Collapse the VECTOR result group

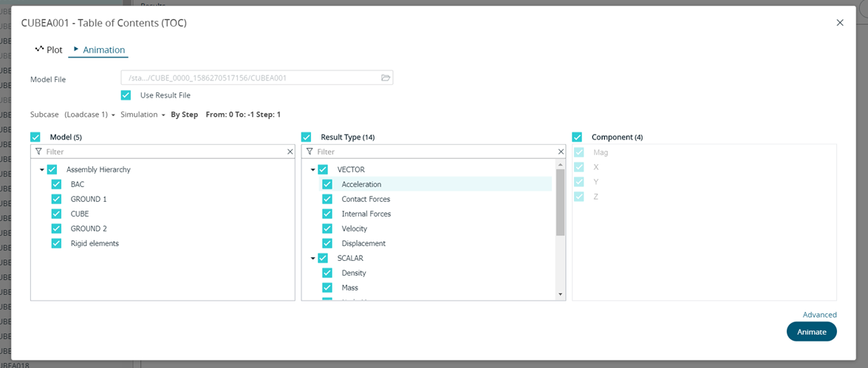[x=313, y=170]
